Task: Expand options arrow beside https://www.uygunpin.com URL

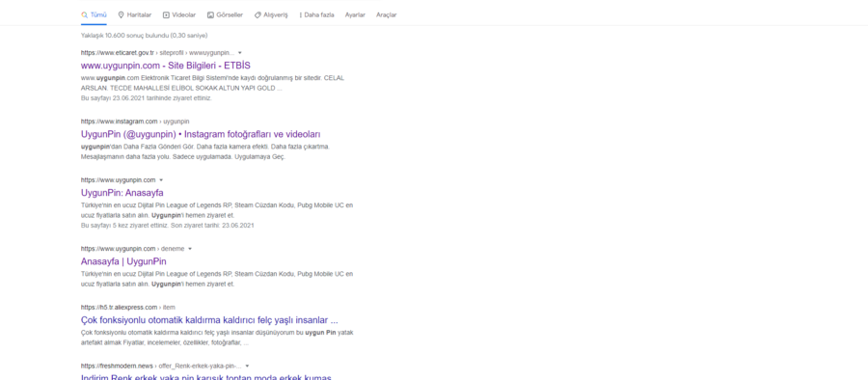Action: tap(161, 180)
